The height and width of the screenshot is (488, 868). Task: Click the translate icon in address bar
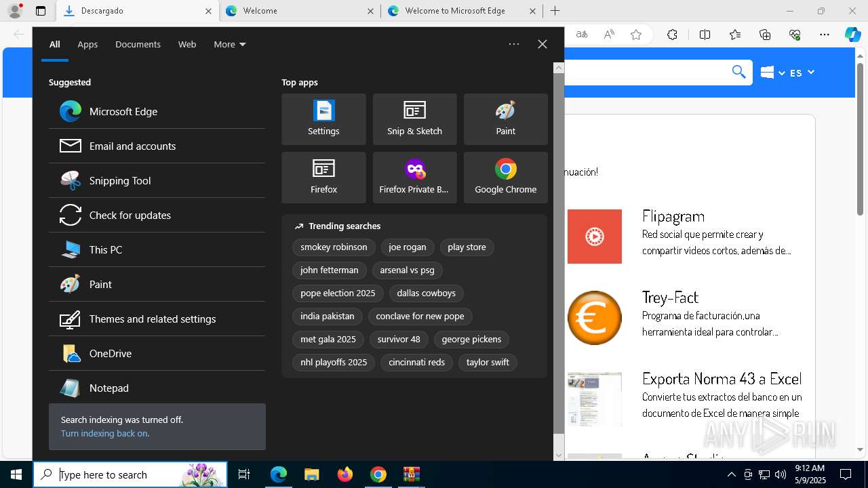582,35
